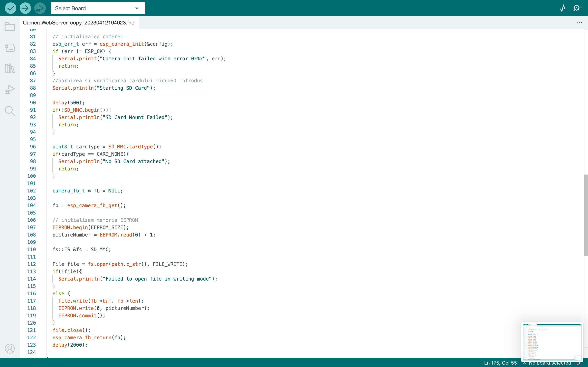
Task: Open the Sketchbook folder panel
Action: click(x=10, y=27)
